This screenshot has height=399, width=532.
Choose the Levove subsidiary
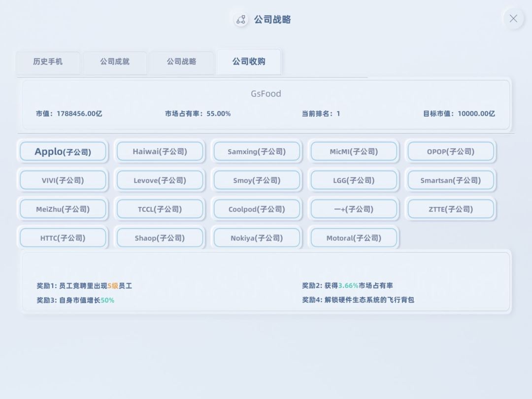160,180
